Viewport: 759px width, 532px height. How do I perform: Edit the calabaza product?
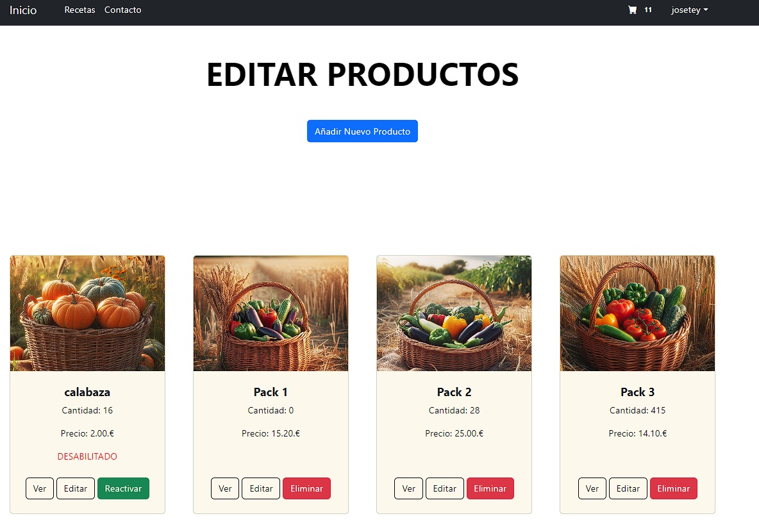[76, 488]
